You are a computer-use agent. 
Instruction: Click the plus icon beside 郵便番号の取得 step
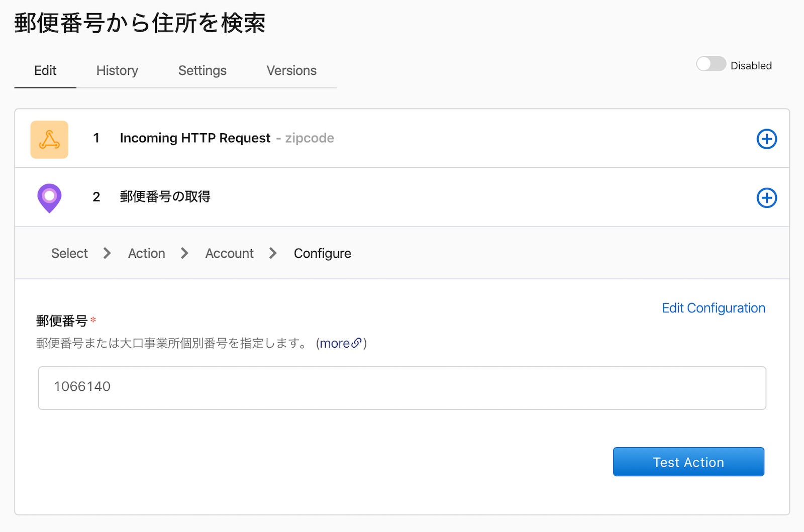point(766,197)
